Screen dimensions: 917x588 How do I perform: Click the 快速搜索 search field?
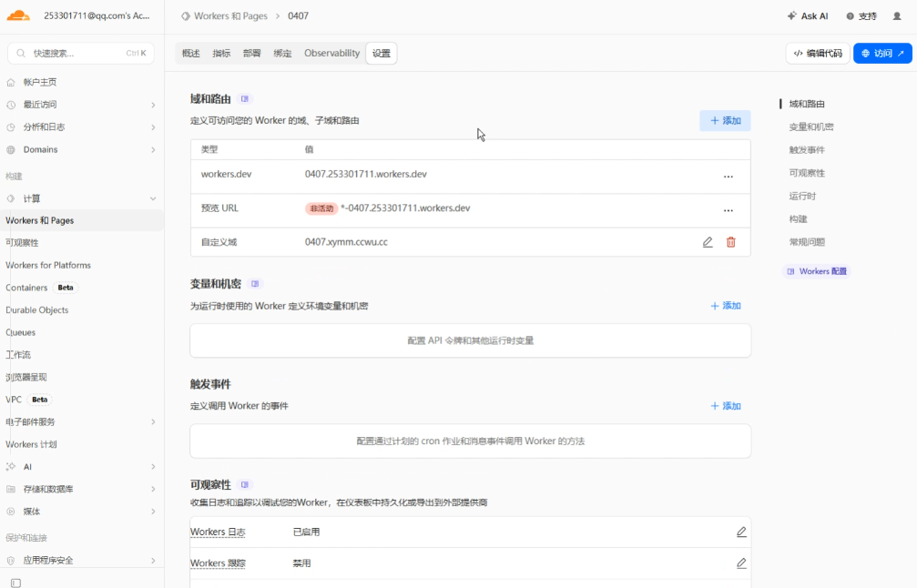point(81,53)
